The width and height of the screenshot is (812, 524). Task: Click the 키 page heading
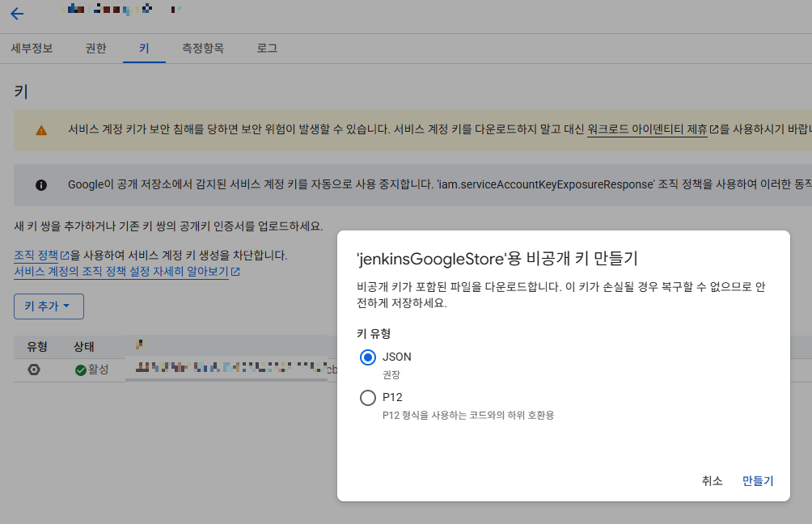click(21, 91)
